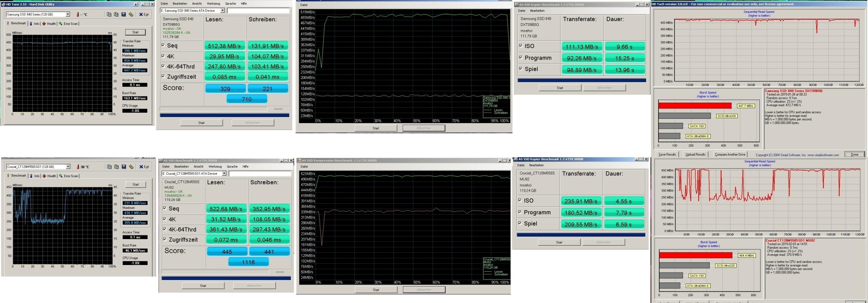Click Crucial AS SSD Kopier-Benchmark titlebar icon

(x=516, y=159)
